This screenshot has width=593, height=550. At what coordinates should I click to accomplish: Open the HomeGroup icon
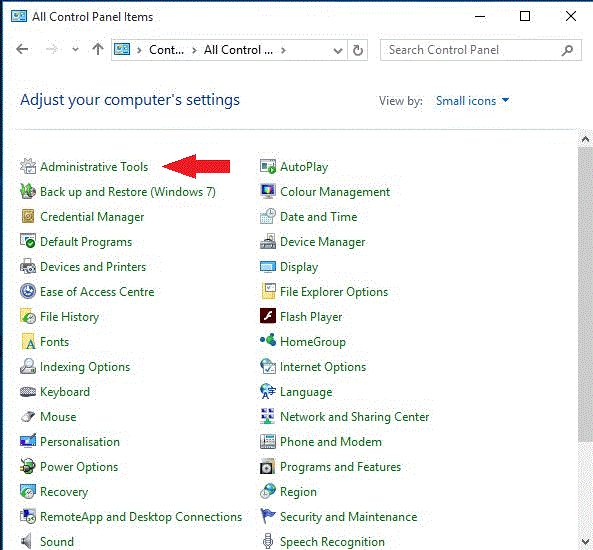pyautogui.click(x=268, y=340)
